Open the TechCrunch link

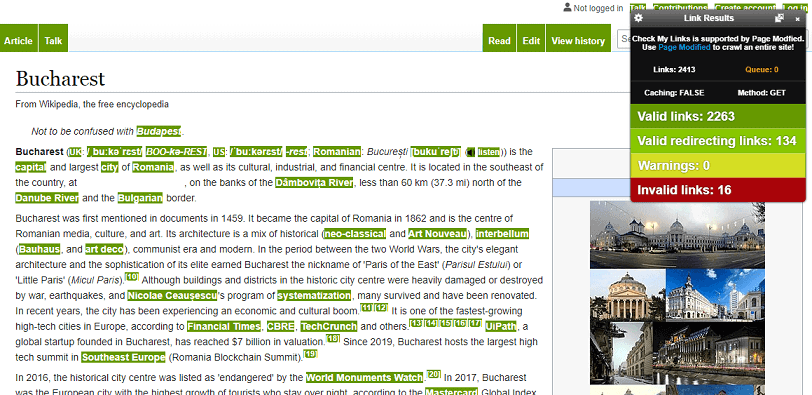click(x=329, y=327)
